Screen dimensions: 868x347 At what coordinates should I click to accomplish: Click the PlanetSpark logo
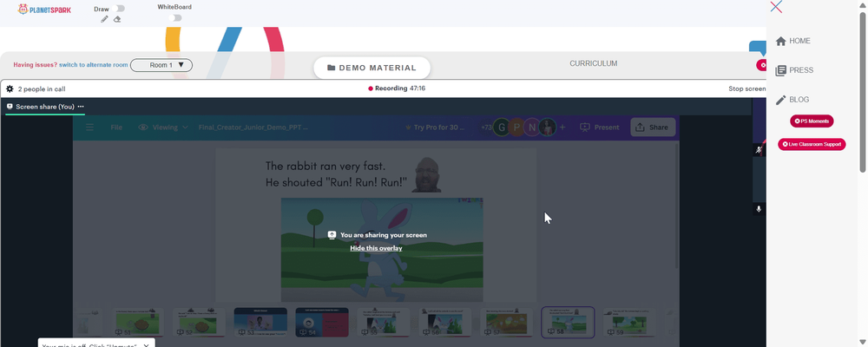[44, 9]
